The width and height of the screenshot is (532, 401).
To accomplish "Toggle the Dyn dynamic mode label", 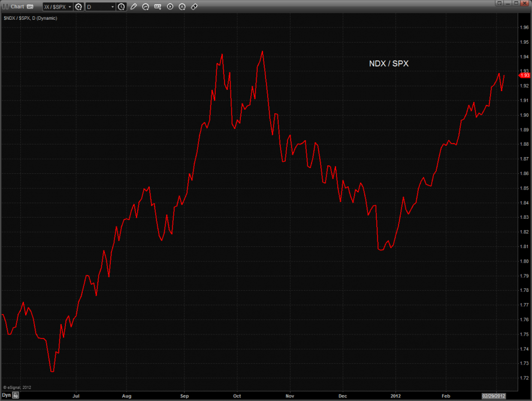I will point(6,395).
